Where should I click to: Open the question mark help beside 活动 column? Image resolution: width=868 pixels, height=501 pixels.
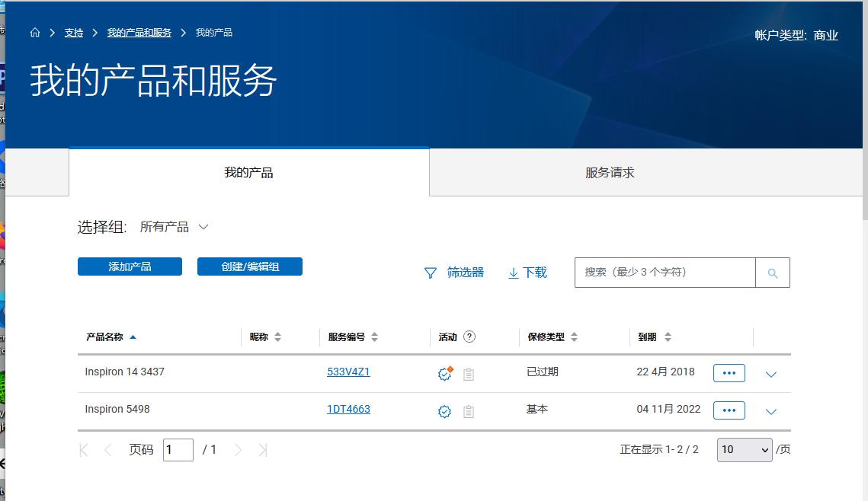coord(471,337)
